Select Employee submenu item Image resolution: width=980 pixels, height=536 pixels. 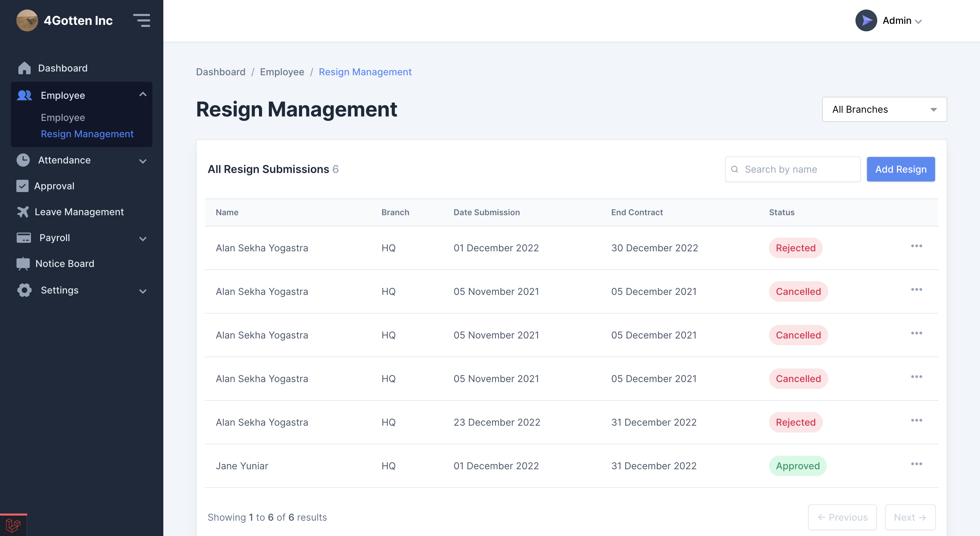tap(63, 117)
